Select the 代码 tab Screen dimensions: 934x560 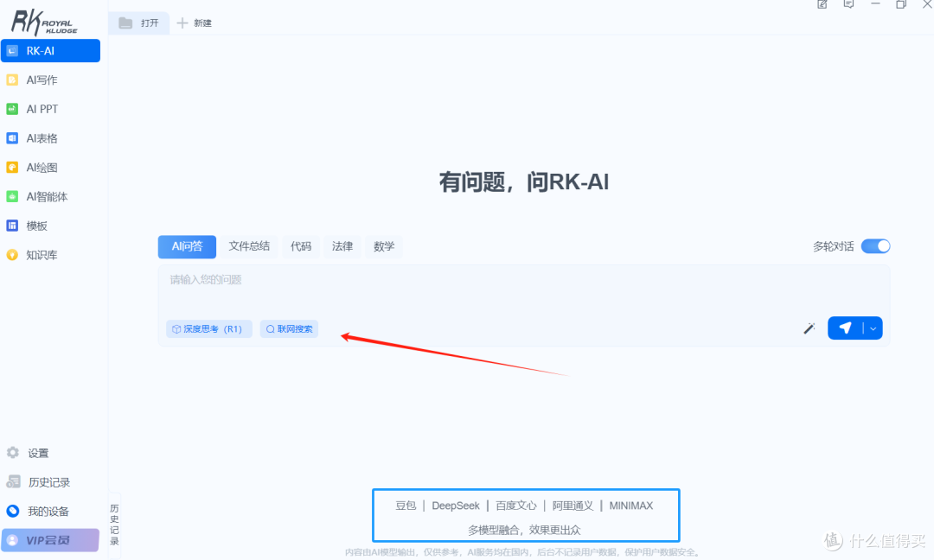pyautogui.click(x=301, y=246)
